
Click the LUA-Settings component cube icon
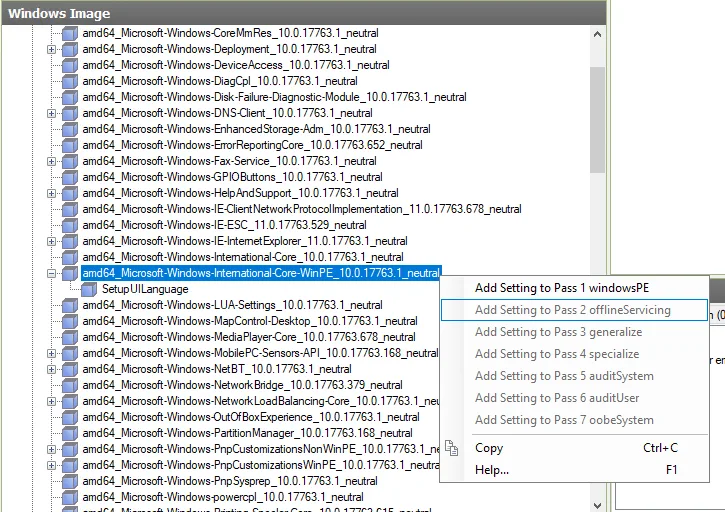click(70, 305)
